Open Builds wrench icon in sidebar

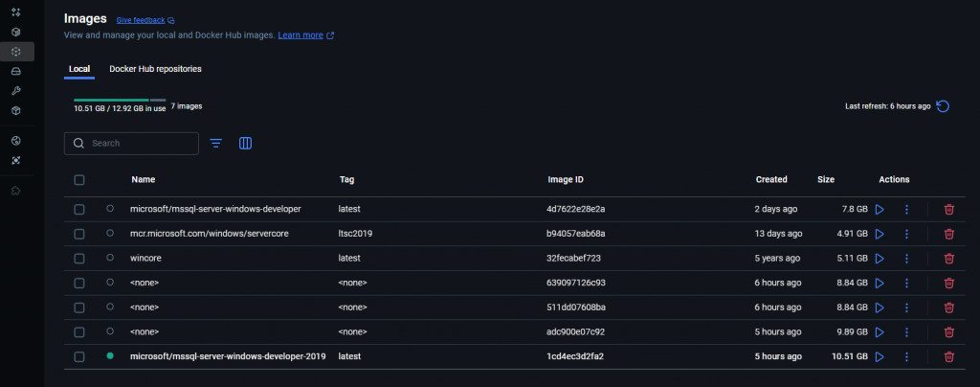pyautogui.click(x=16, y=91)
